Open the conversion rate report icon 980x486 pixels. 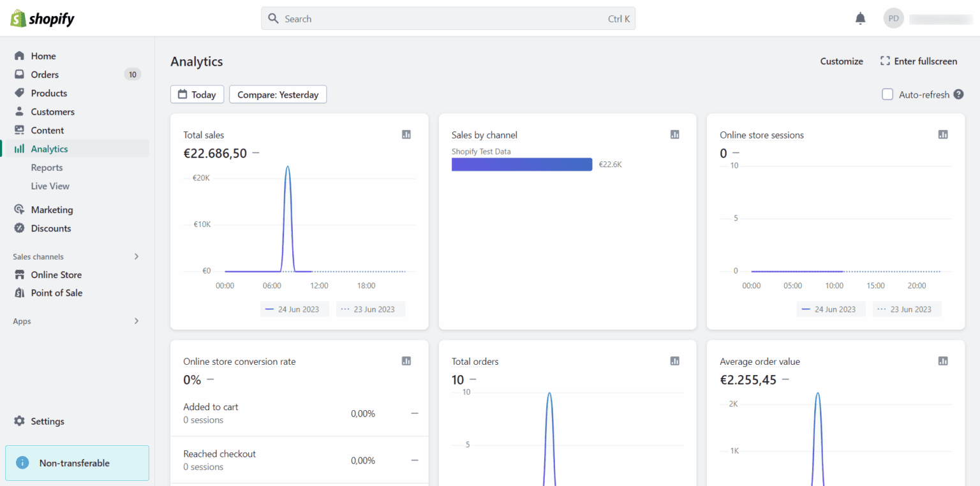click(x=406, y=361)
